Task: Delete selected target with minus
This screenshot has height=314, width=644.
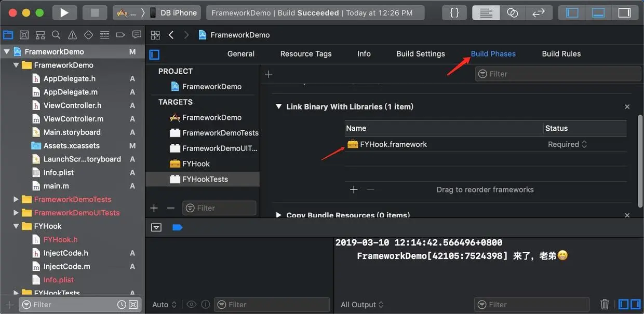Action: coord(170,208)
